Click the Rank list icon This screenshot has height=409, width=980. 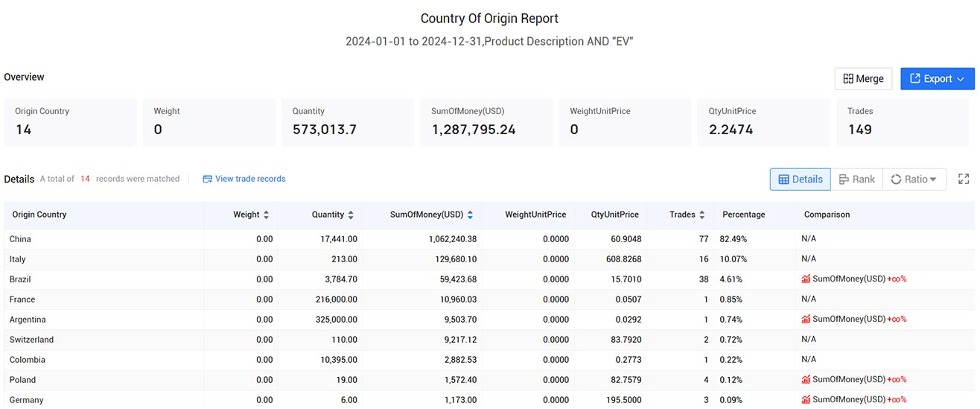pos(844,179)
